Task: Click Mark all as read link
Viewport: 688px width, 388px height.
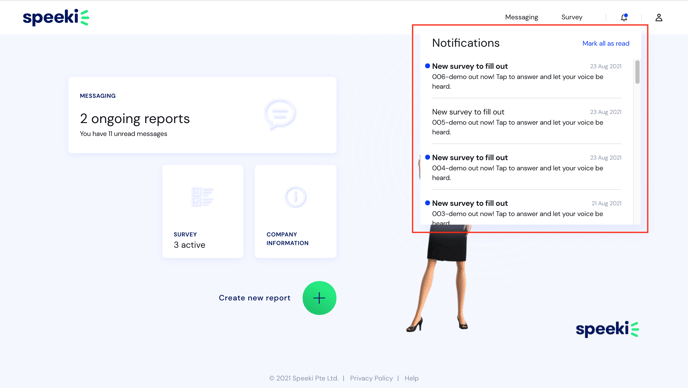Action: click(606, 43)
